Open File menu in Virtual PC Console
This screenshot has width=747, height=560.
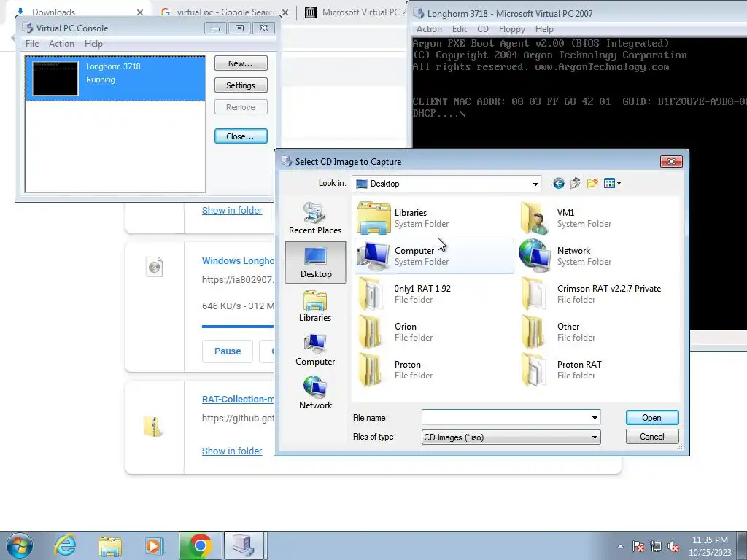pos(32,43)
